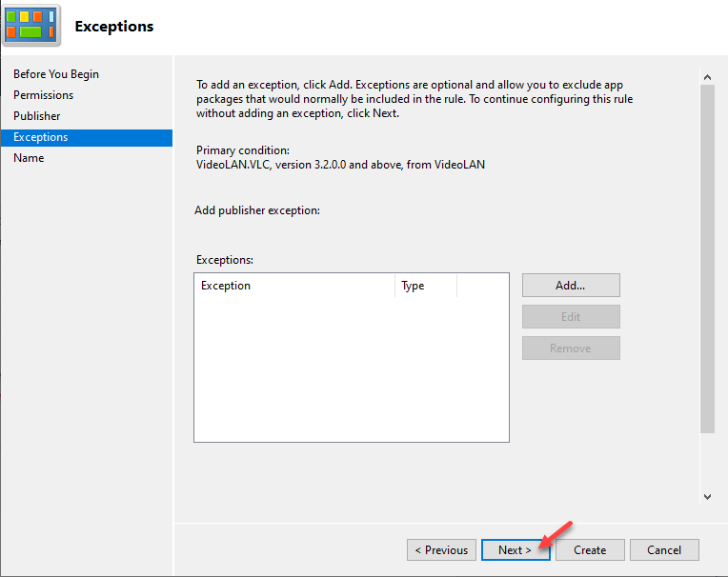Click the disabled Edit button
The image size is (728, 577).
pos(571,317)
